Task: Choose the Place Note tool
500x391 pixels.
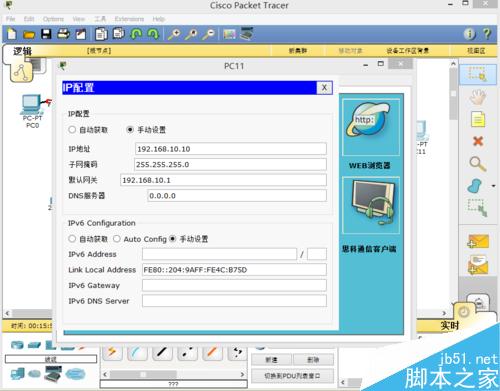Action: [x=478, y=119]
